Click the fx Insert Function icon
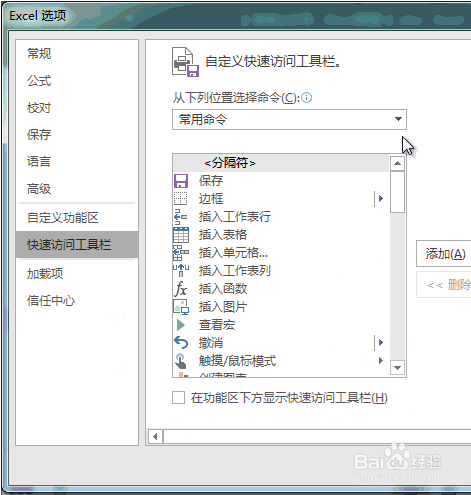 (x=181, y=289)
